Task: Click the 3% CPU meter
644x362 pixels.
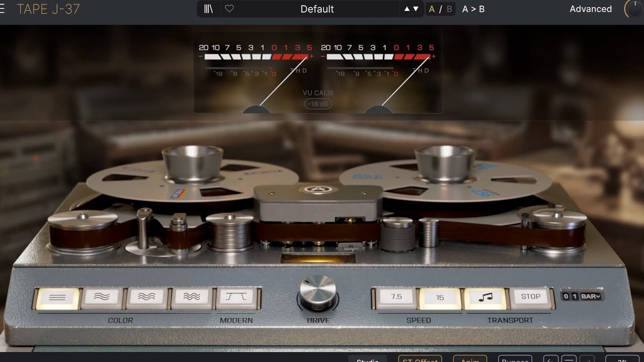Action: pyautogui.click(x=622, y=359)
